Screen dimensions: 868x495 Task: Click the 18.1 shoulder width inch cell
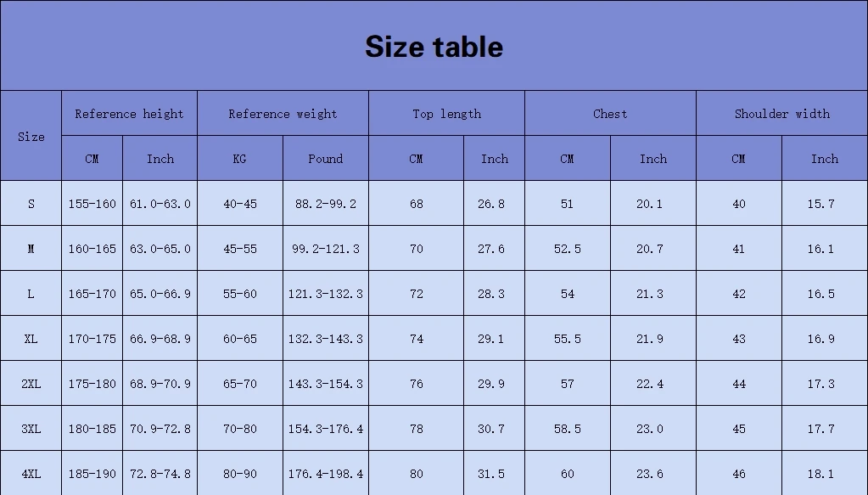(820, 474)
